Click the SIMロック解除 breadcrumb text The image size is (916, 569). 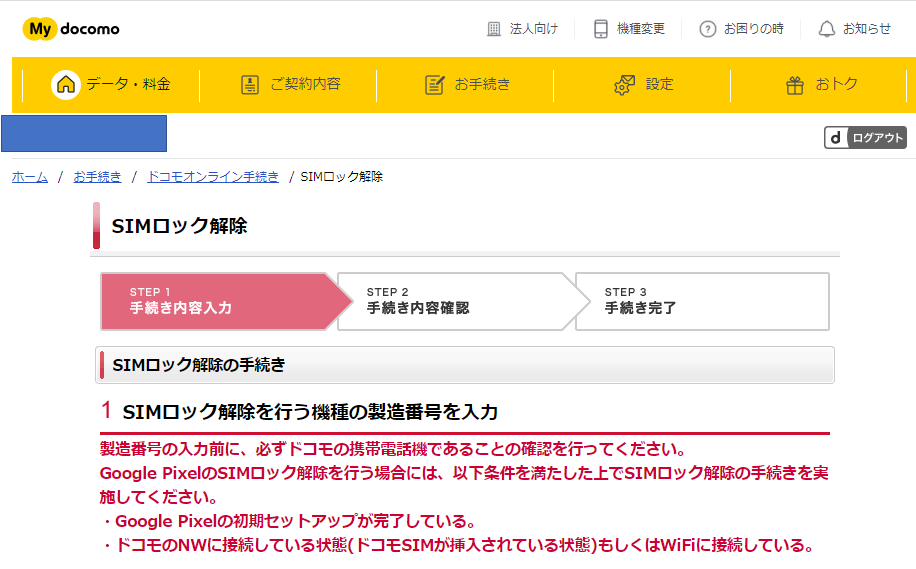click(x=342, y=176)
